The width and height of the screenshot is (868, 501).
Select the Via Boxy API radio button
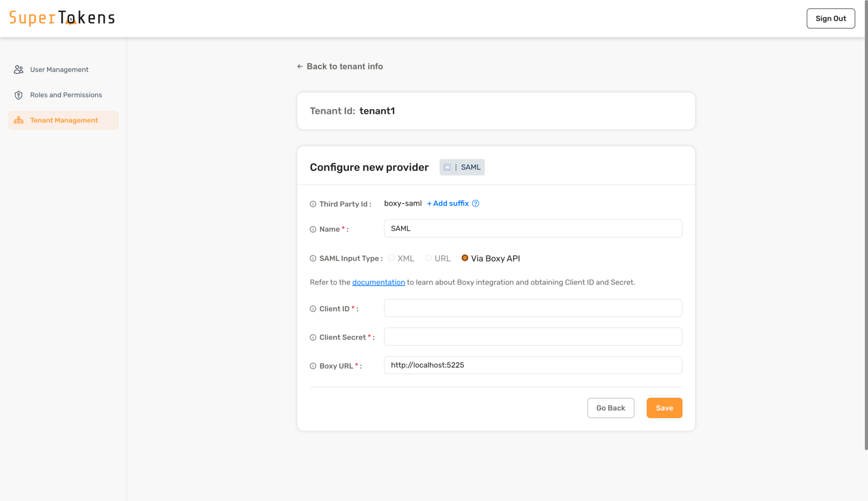click(465, 258)
